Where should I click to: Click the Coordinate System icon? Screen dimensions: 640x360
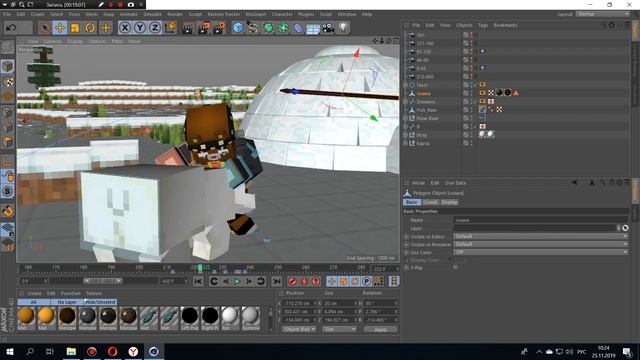tap(171, 28)
